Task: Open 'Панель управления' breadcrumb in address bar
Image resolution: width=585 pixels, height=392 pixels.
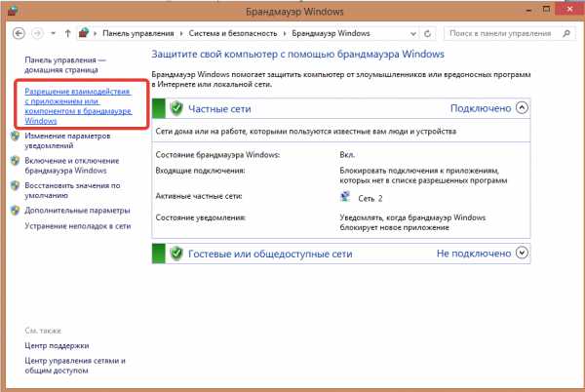Action: pos(138,33)
